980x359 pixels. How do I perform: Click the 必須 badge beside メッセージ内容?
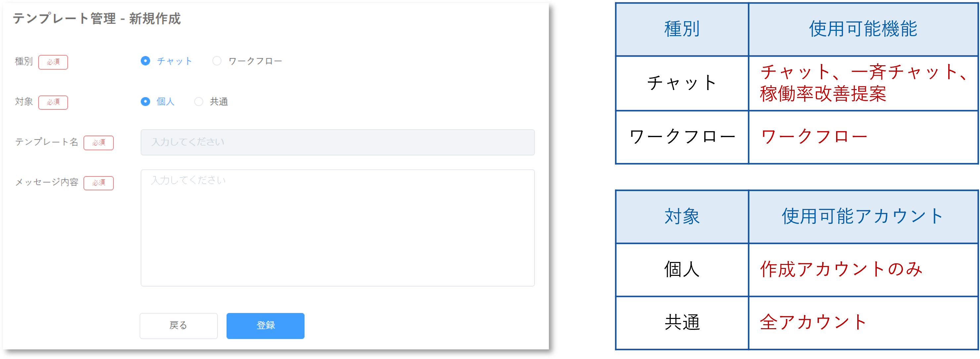(99, 183)
